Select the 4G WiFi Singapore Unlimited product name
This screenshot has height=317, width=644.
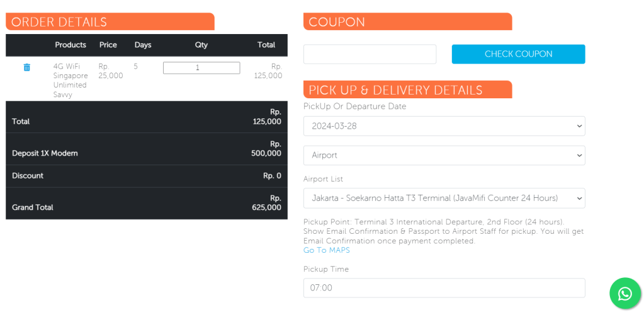[70, 80]
